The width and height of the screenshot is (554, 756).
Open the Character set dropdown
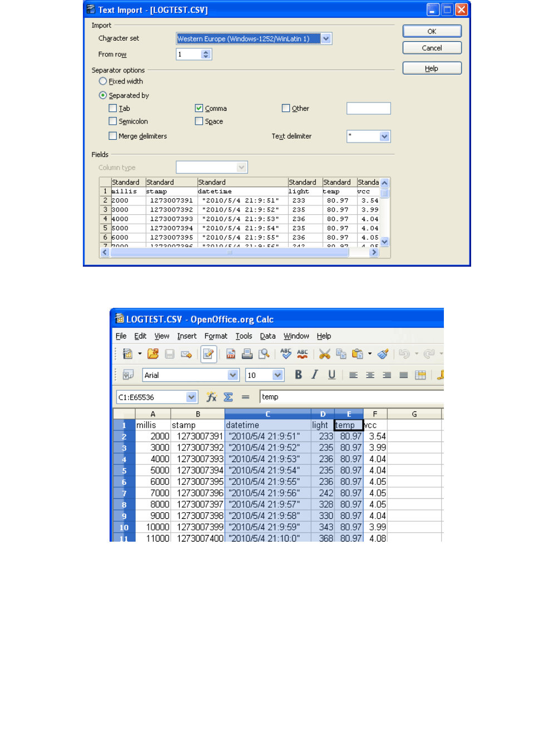point(327,38)
